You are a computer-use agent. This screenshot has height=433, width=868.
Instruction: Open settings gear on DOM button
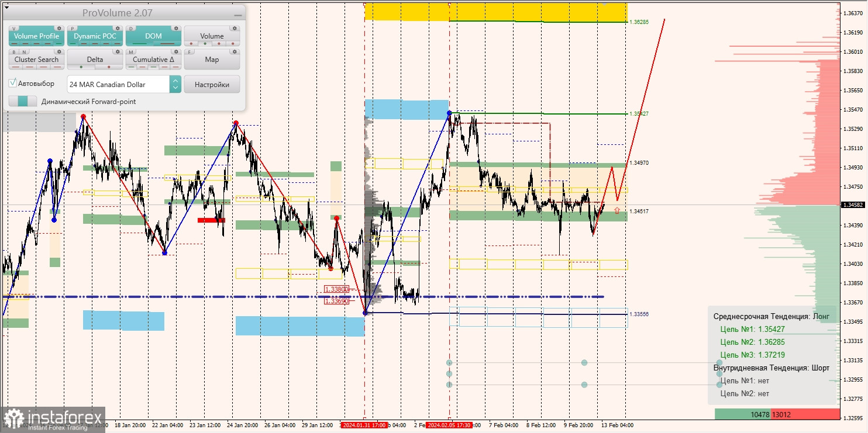click(x=176, y=28)
